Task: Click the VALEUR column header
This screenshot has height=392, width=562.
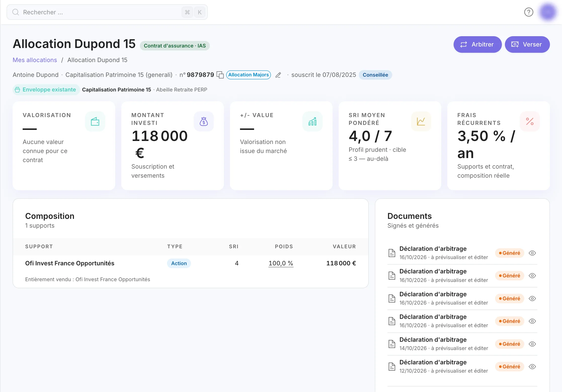Action: [x=344, y=247]
